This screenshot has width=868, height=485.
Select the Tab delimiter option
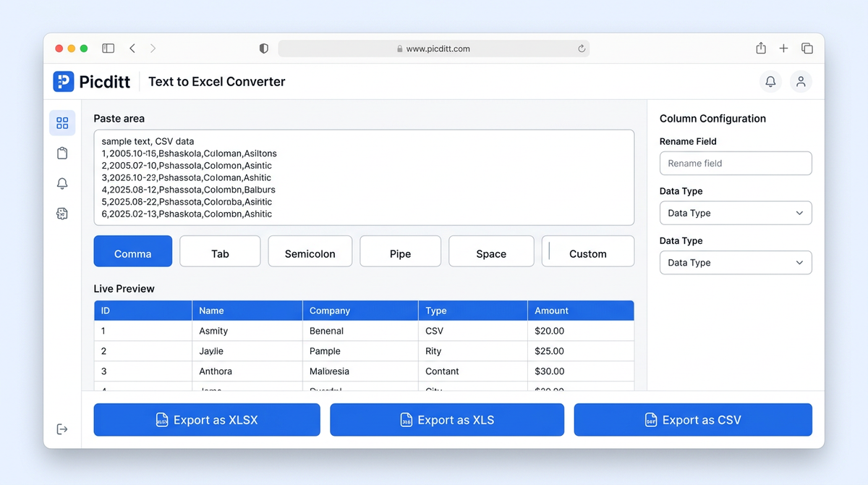tap(220, 251)
